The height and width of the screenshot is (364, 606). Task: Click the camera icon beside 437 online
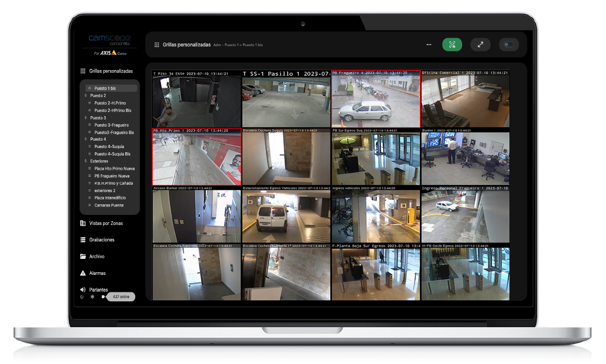click(x=103, y=297)
